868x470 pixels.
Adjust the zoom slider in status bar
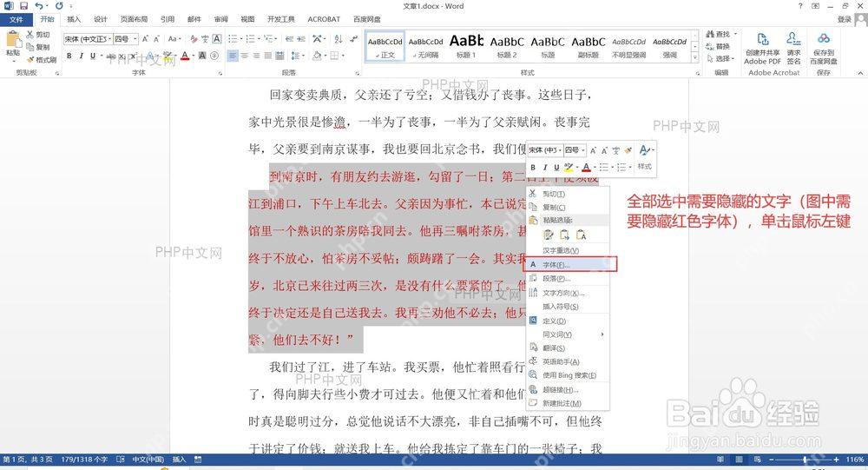[805, 460]
